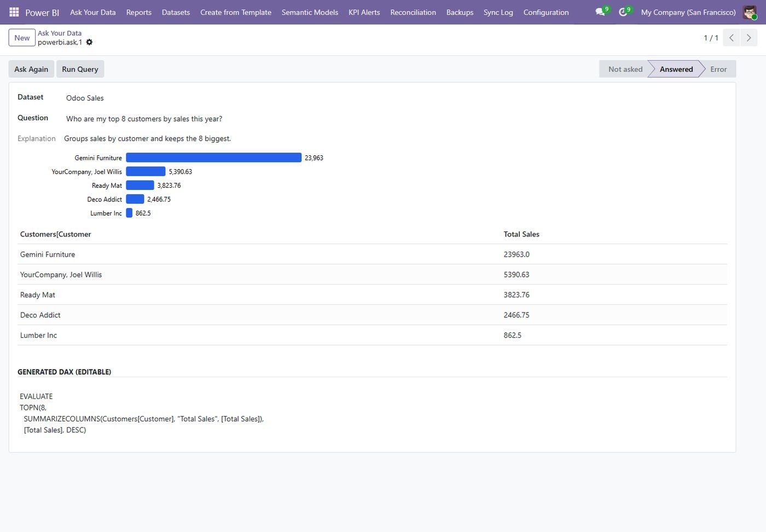The height and width of the screenshot is (532, 766).
Task: Click the Ask Again button
Action: pos(31,69)
